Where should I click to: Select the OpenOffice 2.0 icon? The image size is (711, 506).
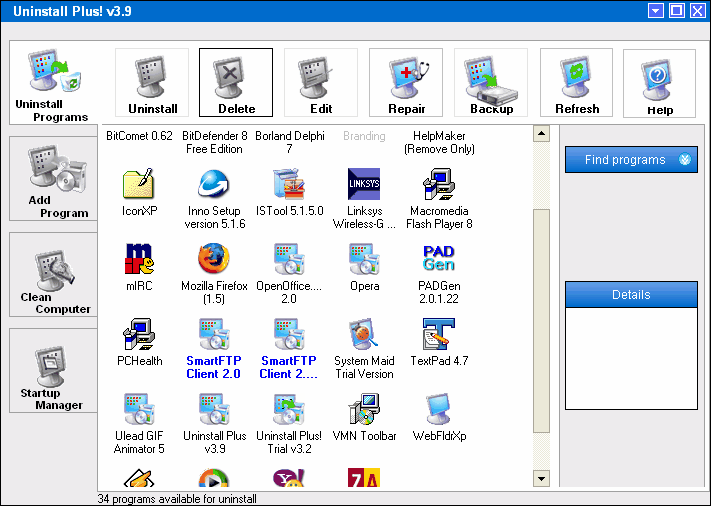pos(289,259)
